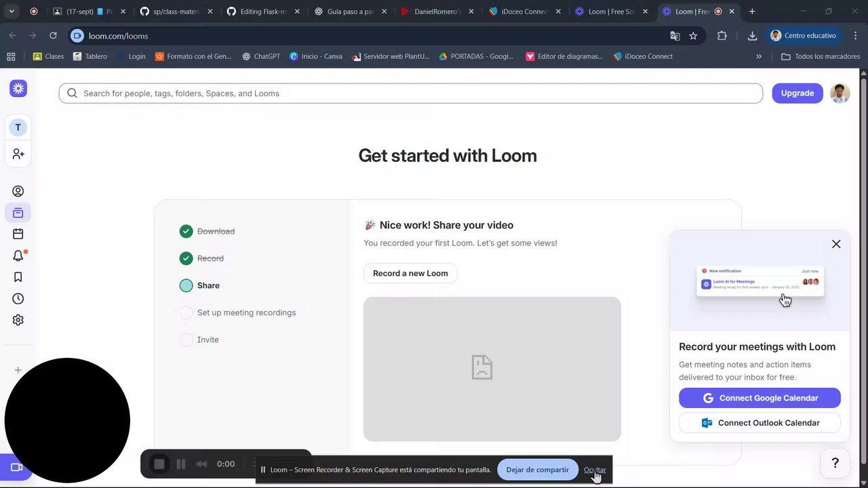Viewport: 868px width, 488px height.
Task: Click the browser address bar URL
Action: (118, 36)
